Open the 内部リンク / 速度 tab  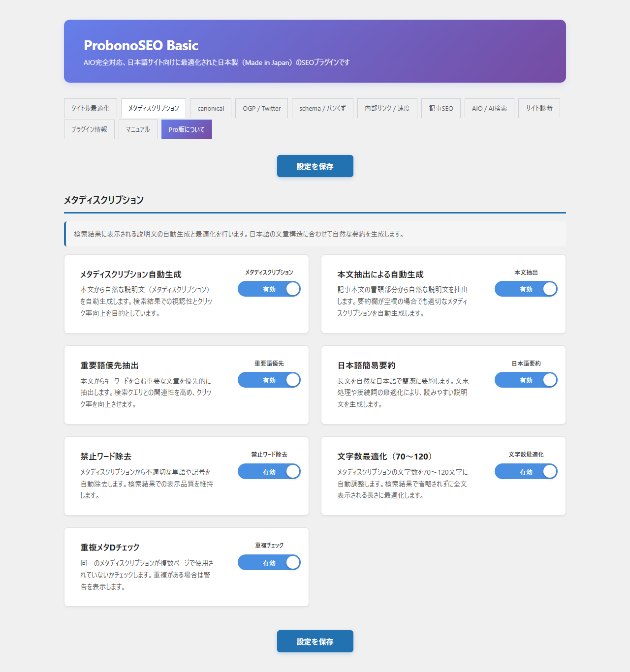(387, 108)
